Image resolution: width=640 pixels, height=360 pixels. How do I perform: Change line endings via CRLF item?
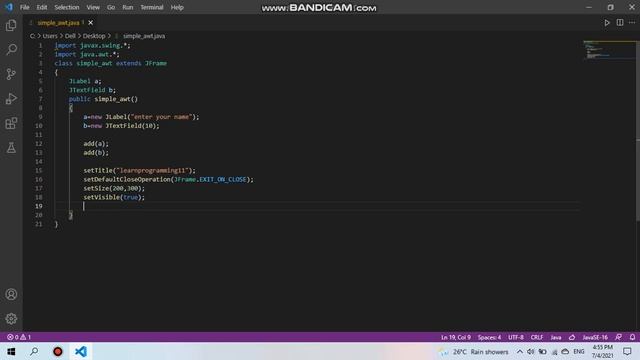click(537, 337)
